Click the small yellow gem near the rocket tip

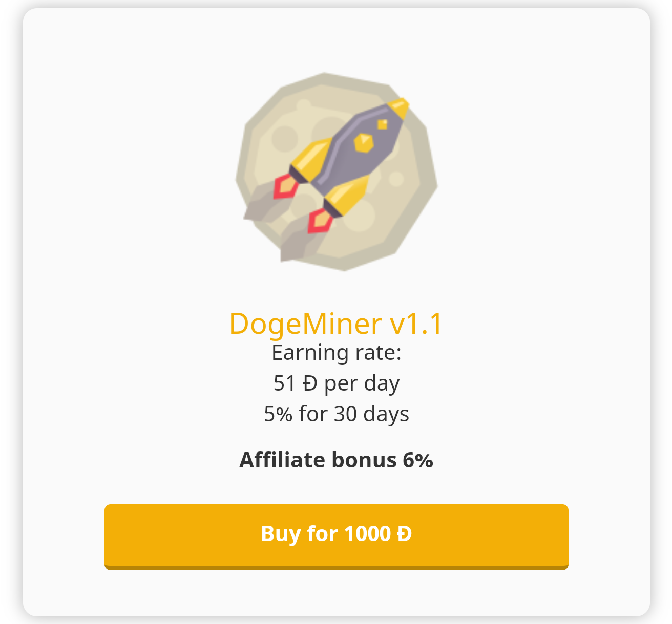[383, 124]
